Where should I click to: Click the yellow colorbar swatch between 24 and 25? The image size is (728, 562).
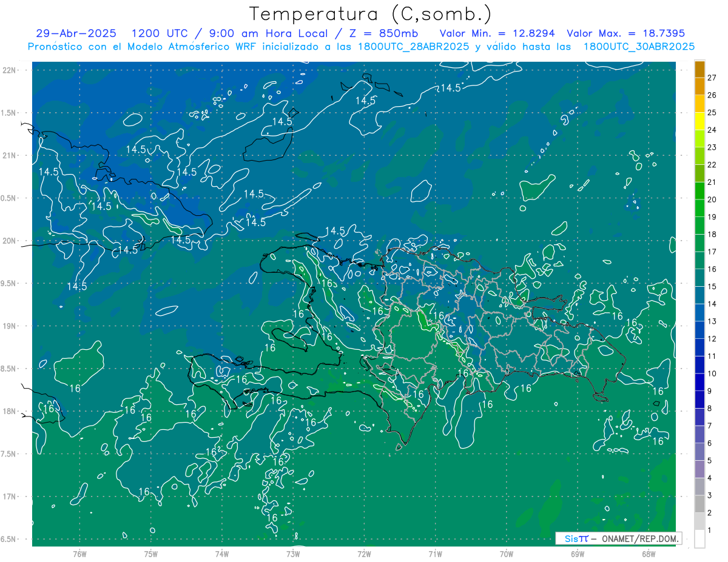point(699,121)
